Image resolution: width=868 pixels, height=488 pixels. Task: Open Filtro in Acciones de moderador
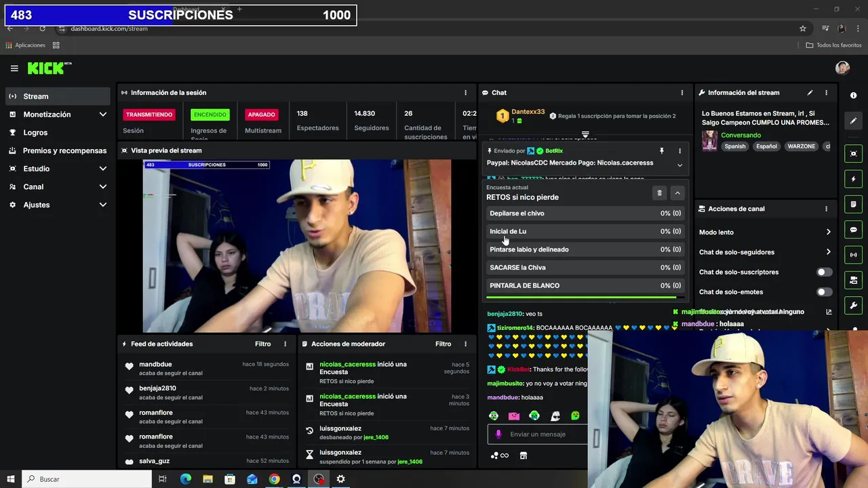[x=443, y=344]
